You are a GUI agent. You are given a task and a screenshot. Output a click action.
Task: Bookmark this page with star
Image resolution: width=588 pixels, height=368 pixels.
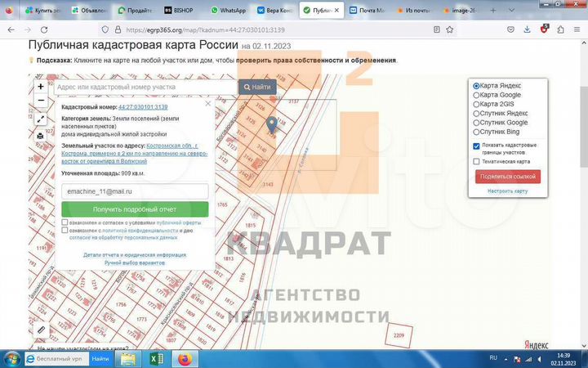[450, 29]
